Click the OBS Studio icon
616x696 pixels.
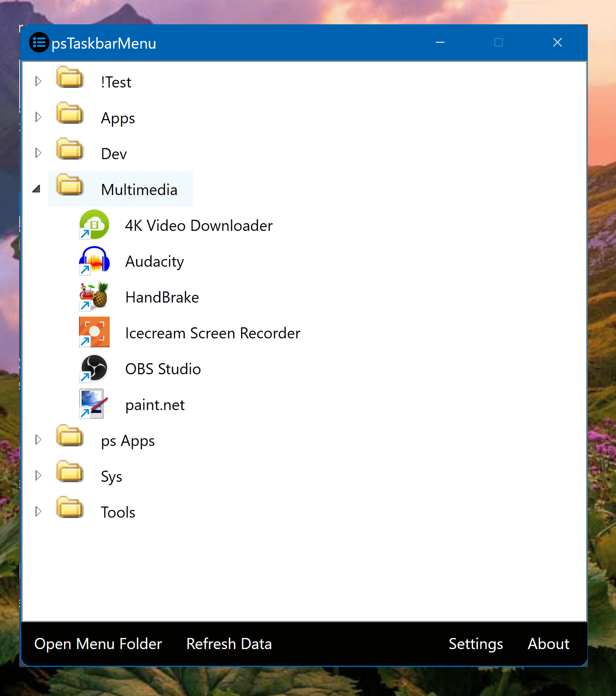coord(94,368)
